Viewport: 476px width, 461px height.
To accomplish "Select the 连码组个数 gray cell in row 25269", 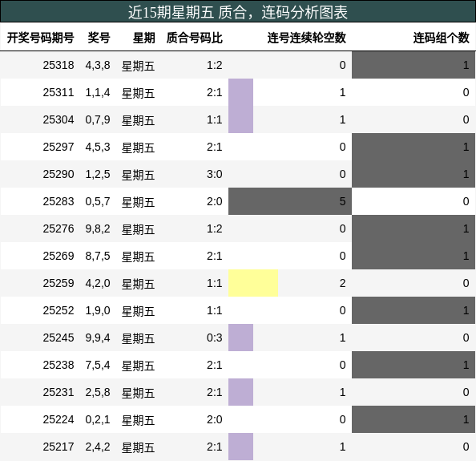I will tap(413, 256).
